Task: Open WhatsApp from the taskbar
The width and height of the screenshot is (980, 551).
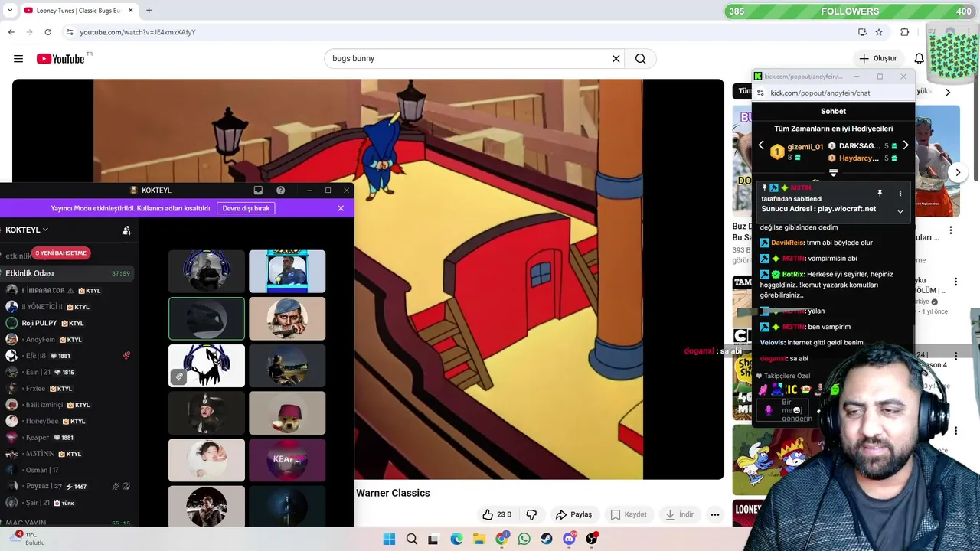Action: tap(524, 539)
